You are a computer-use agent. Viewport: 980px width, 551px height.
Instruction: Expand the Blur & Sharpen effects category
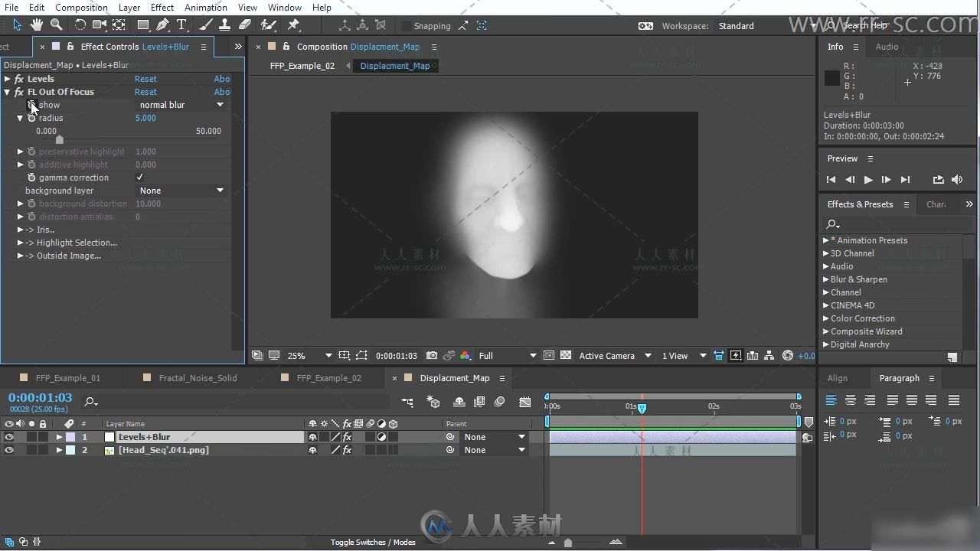826,279
